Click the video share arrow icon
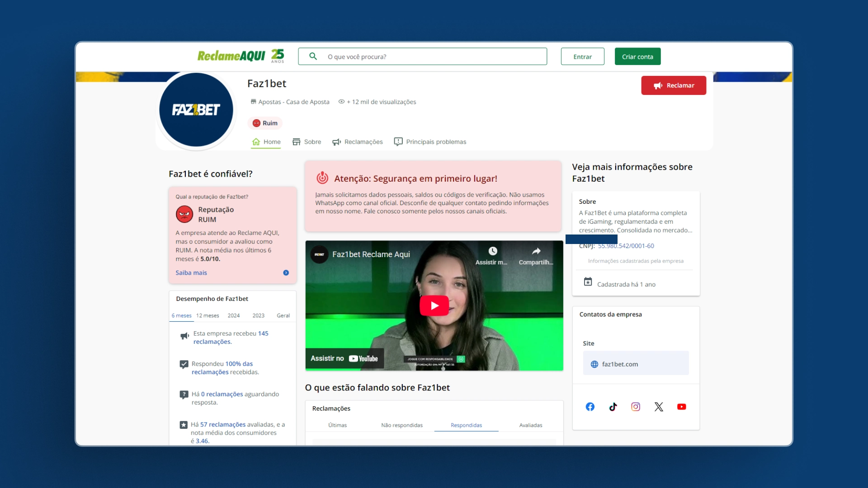The width and height of the screenshot is (868, 488). click(x=536, y=251)
